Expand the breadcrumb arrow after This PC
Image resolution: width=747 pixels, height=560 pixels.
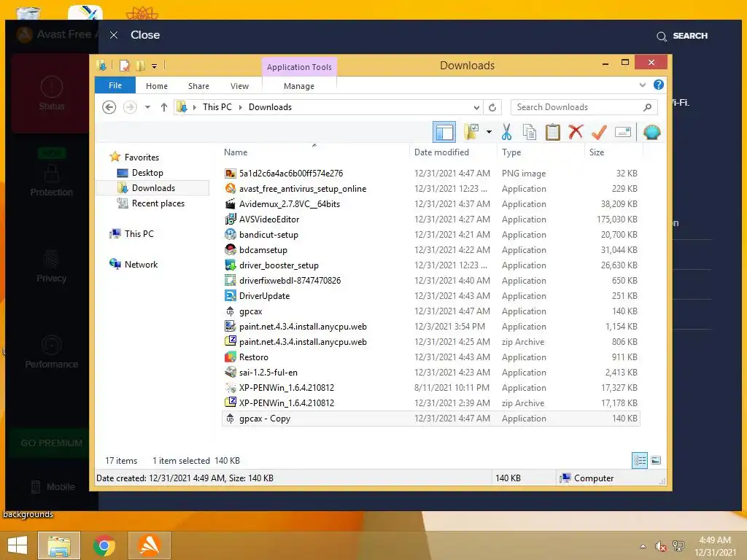241,107
